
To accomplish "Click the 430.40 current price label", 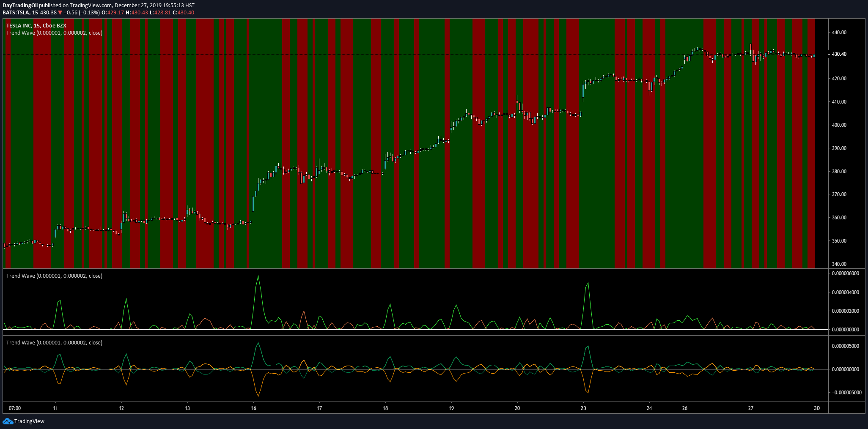I will pyautogui.click(x=839, y=54).
